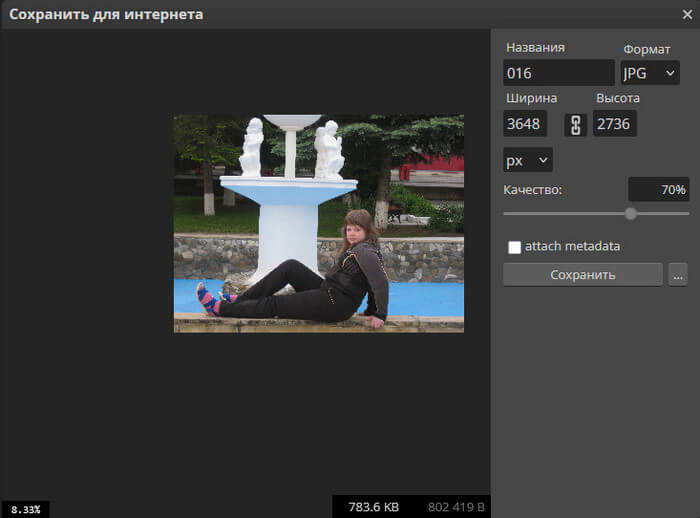Close the Сохранить для интернета dialog
The width and height of the screenshot is (700, 518).
tap(687, 15)
